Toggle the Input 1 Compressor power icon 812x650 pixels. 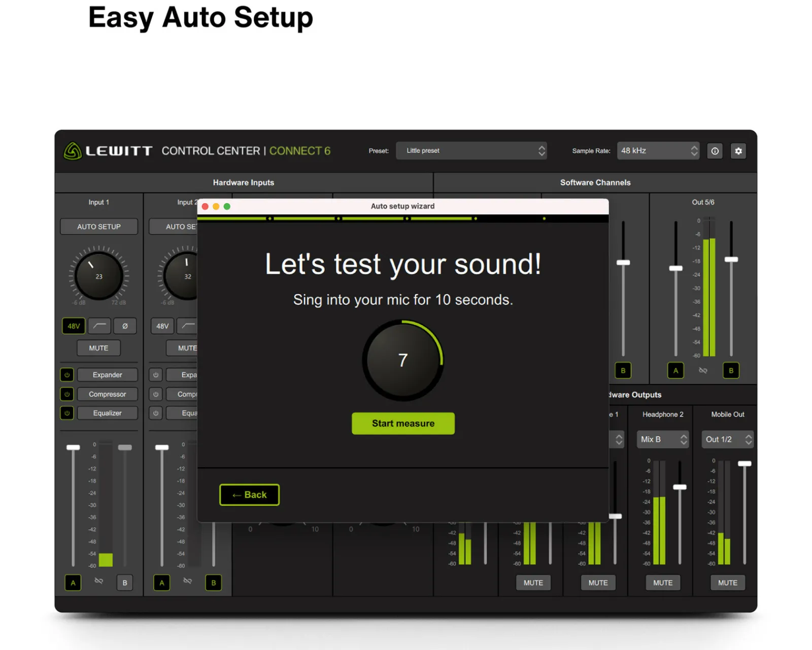(67, 394)
